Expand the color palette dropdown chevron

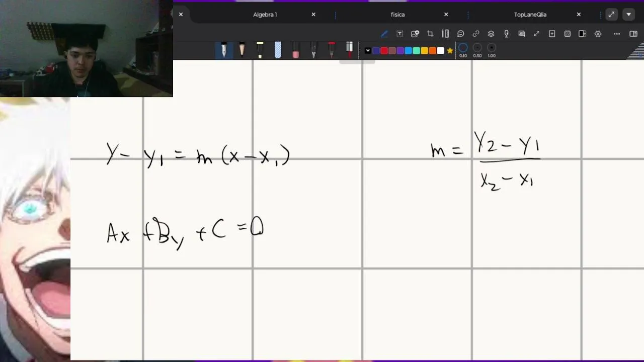pos(368,50)
